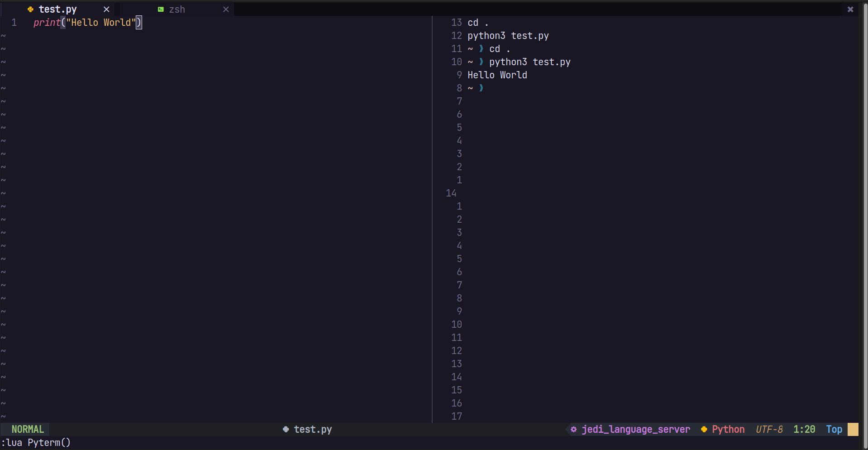Click the prompt chevron before 'python3 test.py'
The image size is (868, 450).
481,62
